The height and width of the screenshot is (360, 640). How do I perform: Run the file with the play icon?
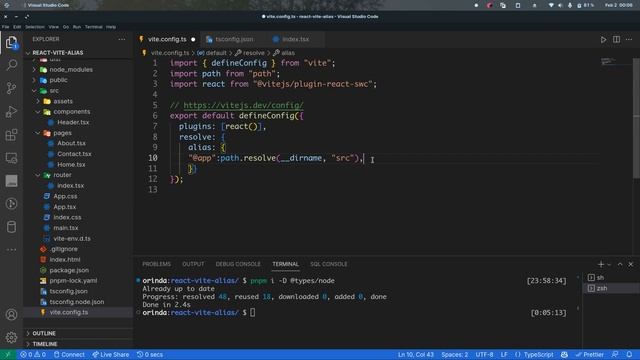603,40
